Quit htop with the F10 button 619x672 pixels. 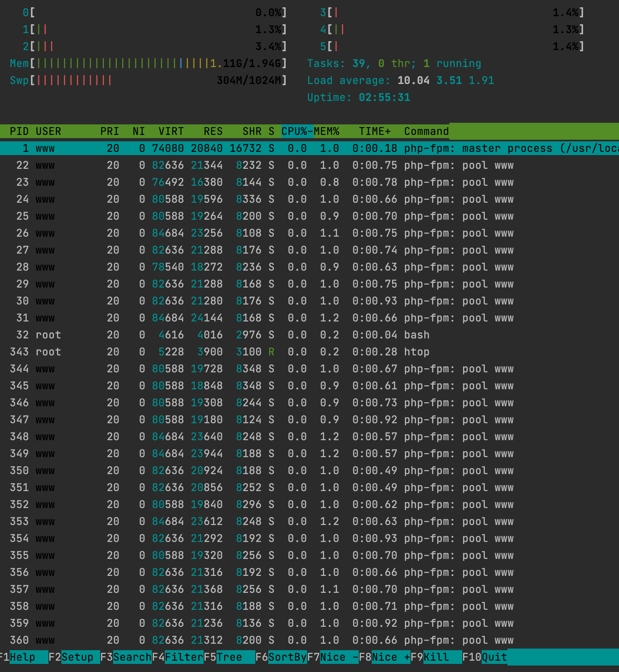click(485, 657)
